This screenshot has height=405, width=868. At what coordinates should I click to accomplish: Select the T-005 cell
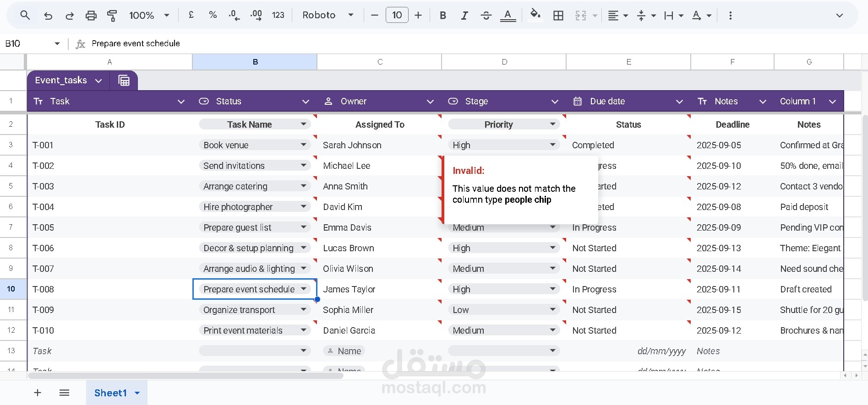point(110,227)
